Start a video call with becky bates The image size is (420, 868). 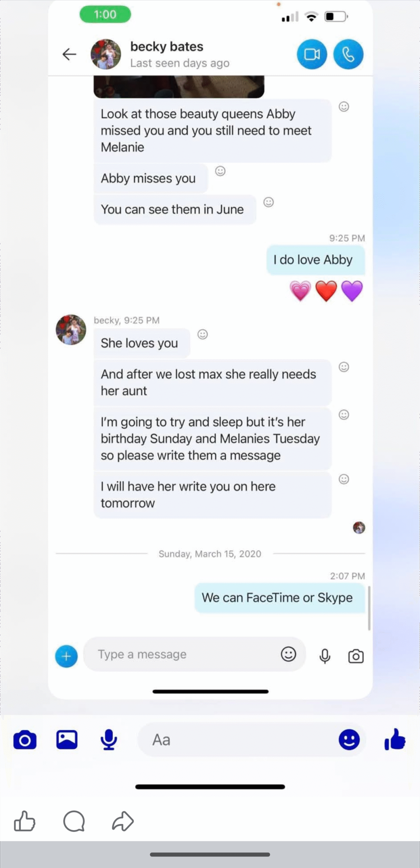(x=312, y=54)
